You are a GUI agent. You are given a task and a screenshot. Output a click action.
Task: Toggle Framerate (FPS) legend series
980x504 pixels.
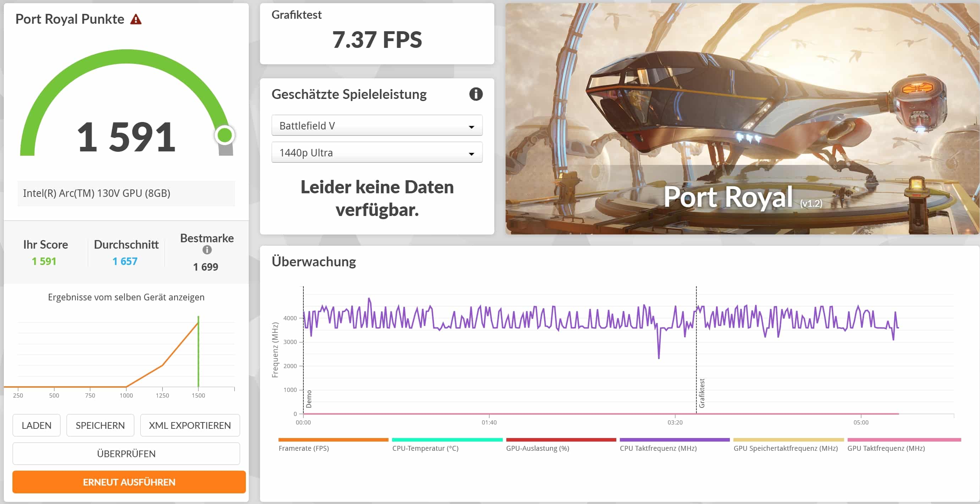(x=304, y=448)
